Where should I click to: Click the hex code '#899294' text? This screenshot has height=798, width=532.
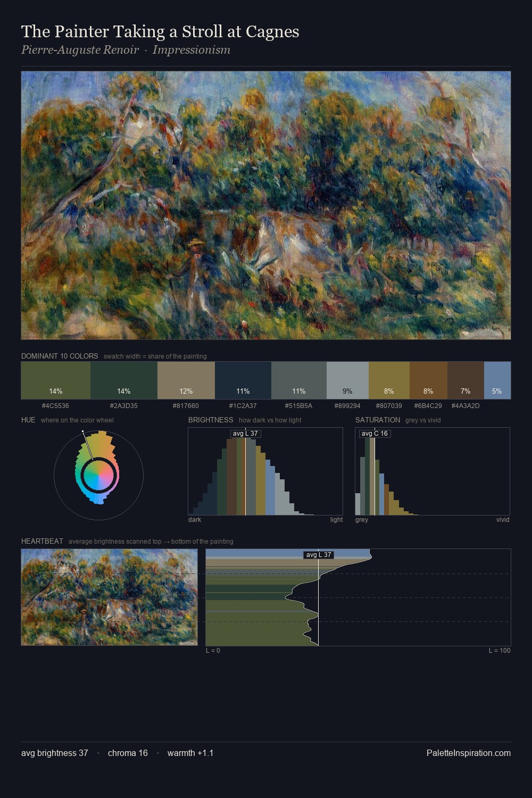[x=347, y=405]
